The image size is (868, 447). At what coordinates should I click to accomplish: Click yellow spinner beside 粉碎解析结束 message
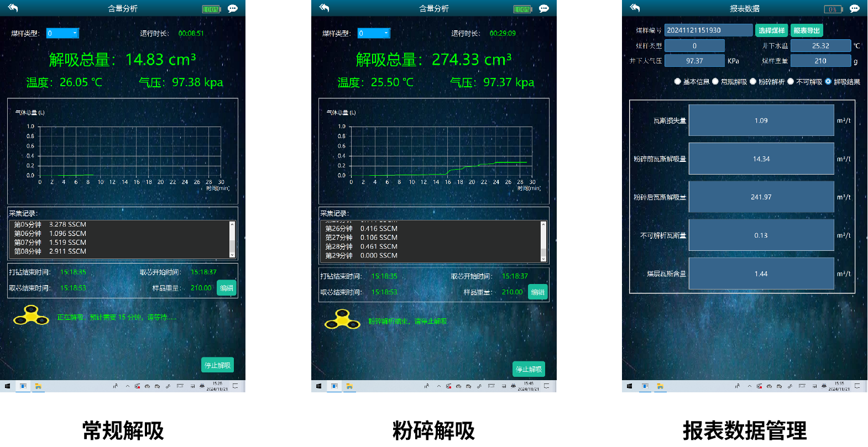tap(342, 319)
